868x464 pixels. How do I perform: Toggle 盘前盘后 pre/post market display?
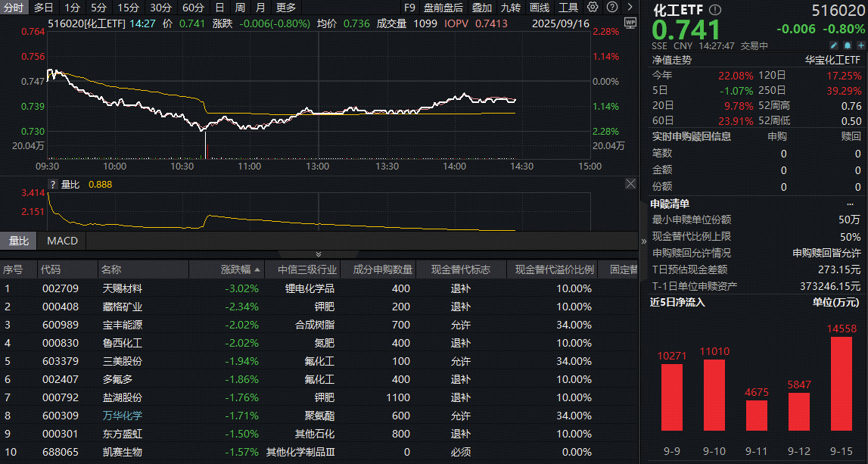click(443, 8)
